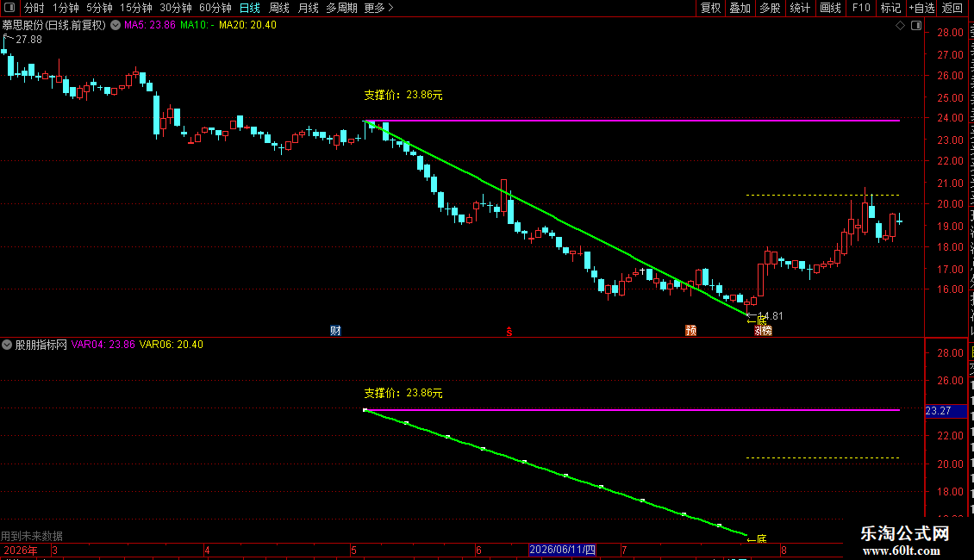
Task: Select the 30分钟 period
Action: point(176,8)
